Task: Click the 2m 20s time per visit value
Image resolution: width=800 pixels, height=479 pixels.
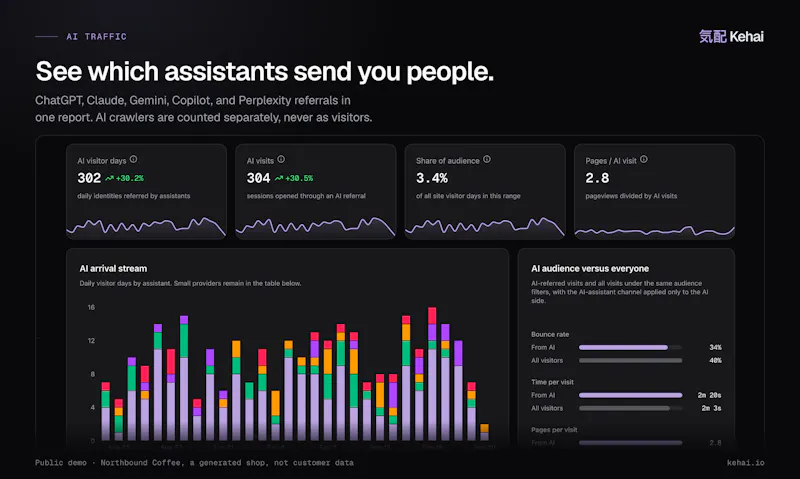Action: (x=709, y=395)
